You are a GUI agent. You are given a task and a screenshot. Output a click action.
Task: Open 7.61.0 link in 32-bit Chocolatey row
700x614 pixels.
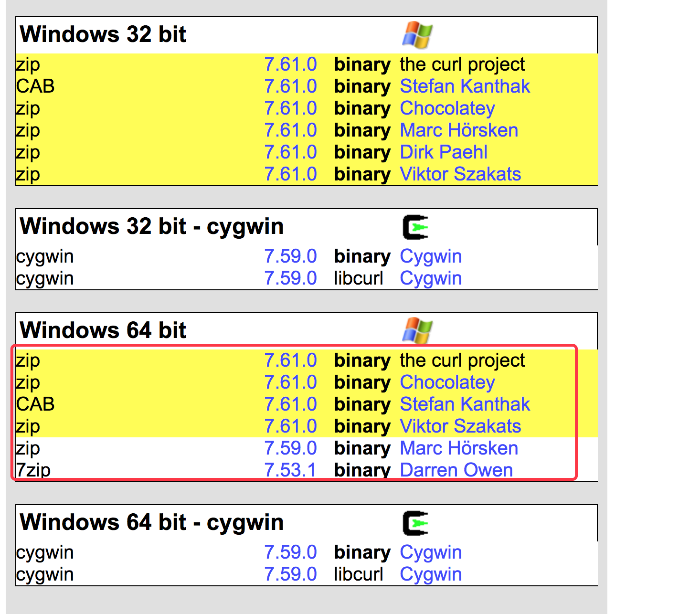click(291, 108)
